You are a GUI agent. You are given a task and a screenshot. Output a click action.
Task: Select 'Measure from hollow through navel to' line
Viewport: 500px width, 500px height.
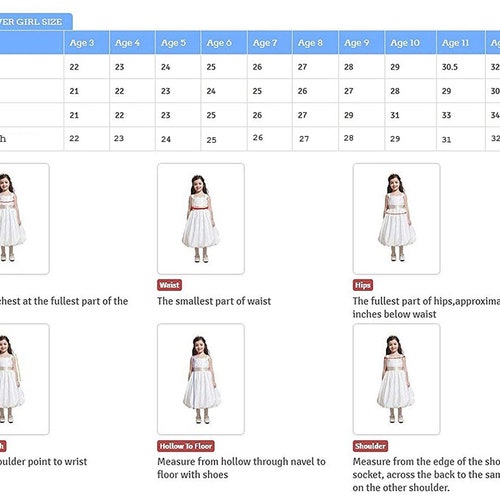pyautogui.click(x=241, y=462)
